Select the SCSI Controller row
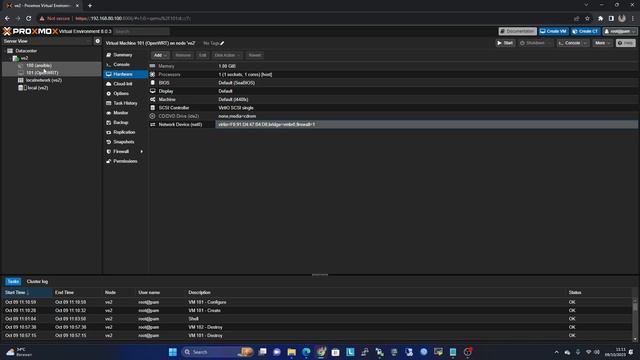 coord(393,108)
